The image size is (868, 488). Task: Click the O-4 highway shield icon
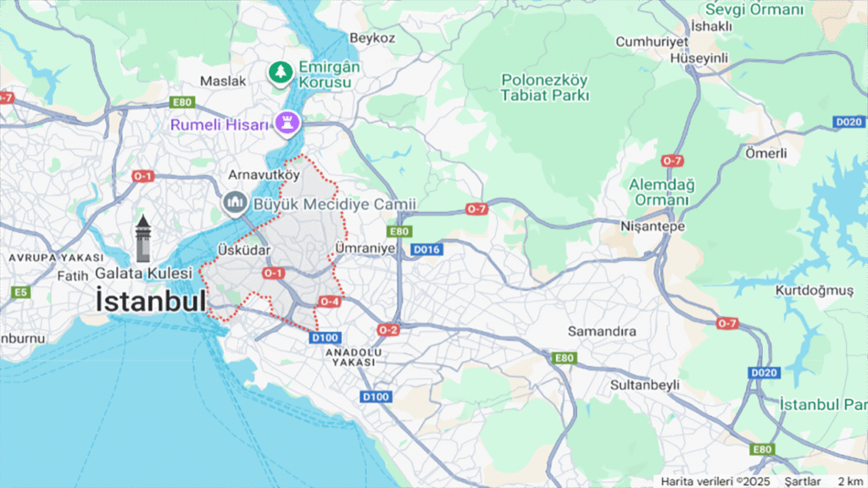click(330, 302)
